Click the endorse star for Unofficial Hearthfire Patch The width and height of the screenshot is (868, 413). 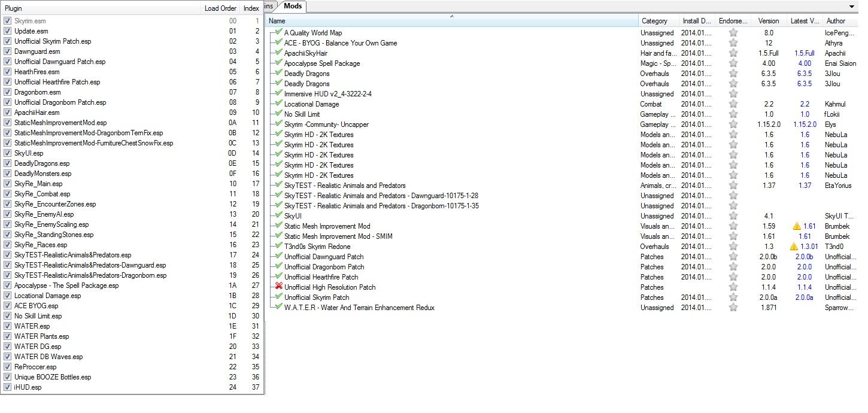[733, 277]
